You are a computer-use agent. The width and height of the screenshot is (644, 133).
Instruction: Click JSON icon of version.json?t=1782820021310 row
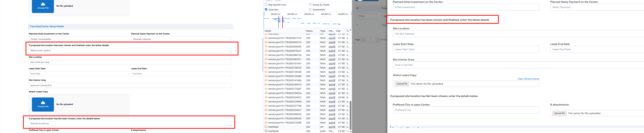266,38
